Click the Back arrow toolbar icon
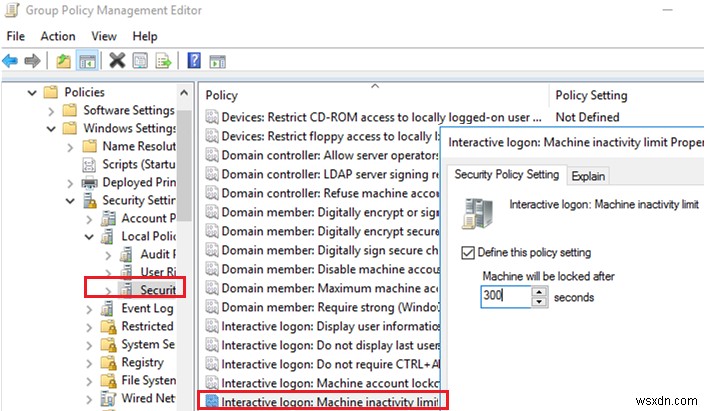This screenshot has width=709, height=411. pos(10,60)
